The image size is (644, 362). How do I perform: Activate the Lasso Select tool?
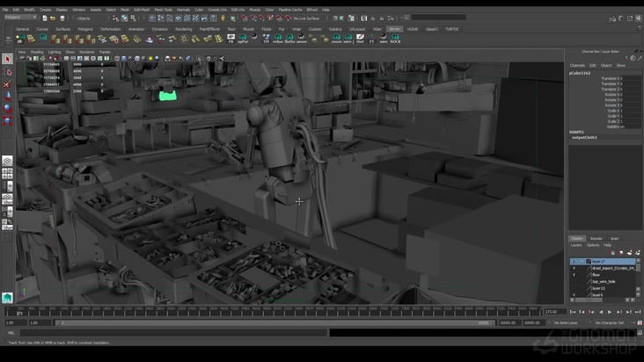pyautogui.click(x=8, y=72)
